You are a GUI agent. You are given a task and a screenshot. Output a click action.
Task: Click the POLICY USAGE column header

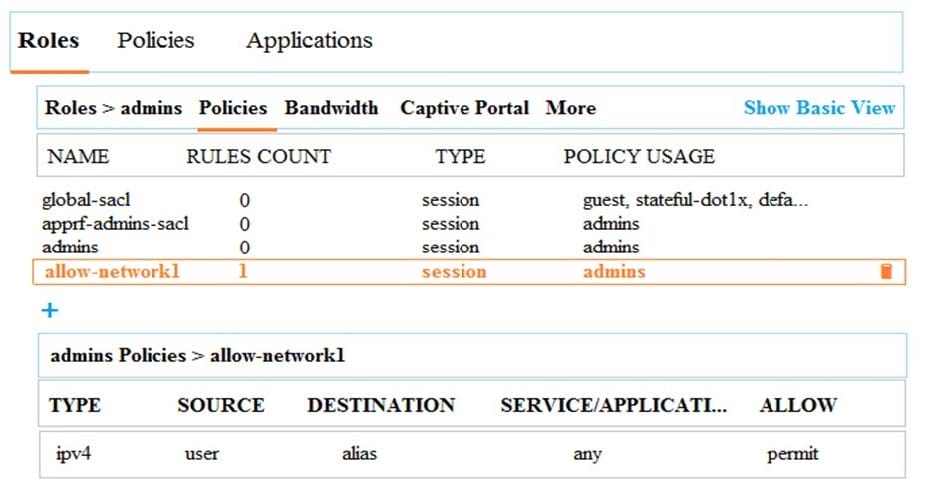point(639,156)
